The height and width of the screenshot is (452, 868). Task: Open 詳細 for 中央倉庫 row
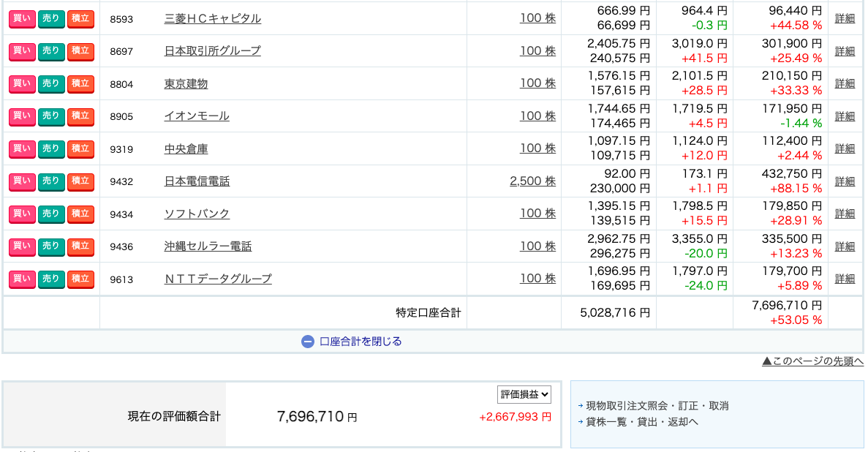pyautogui.click(x=845, y=148)
